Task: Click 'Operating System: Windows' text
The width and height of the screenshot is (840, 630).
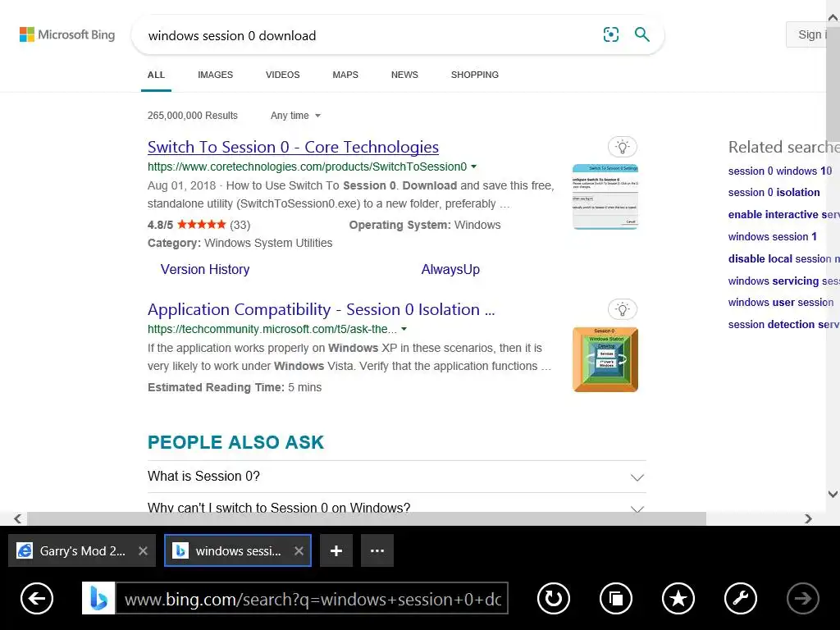Action: pos(425,225)
